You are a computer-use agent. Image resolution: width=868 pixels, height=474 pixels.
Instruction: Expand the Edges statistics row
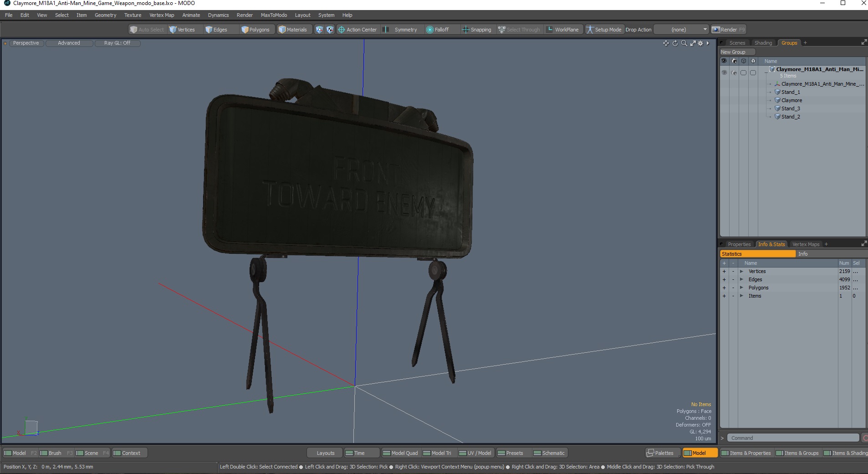741,279
